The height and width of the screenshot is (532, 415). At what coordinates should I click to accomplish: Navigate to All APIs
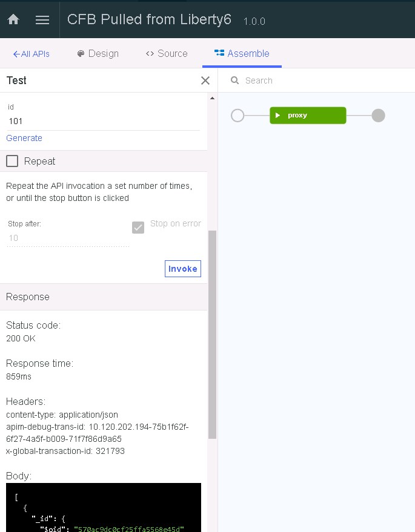click(35, 53)
